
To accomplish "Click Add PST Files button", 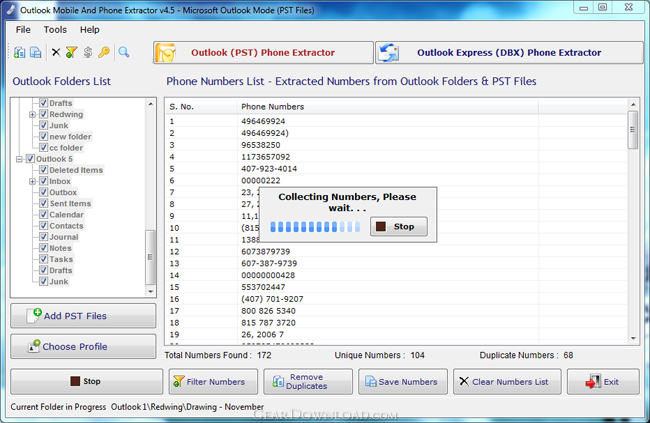I will (x=83, y=316).
